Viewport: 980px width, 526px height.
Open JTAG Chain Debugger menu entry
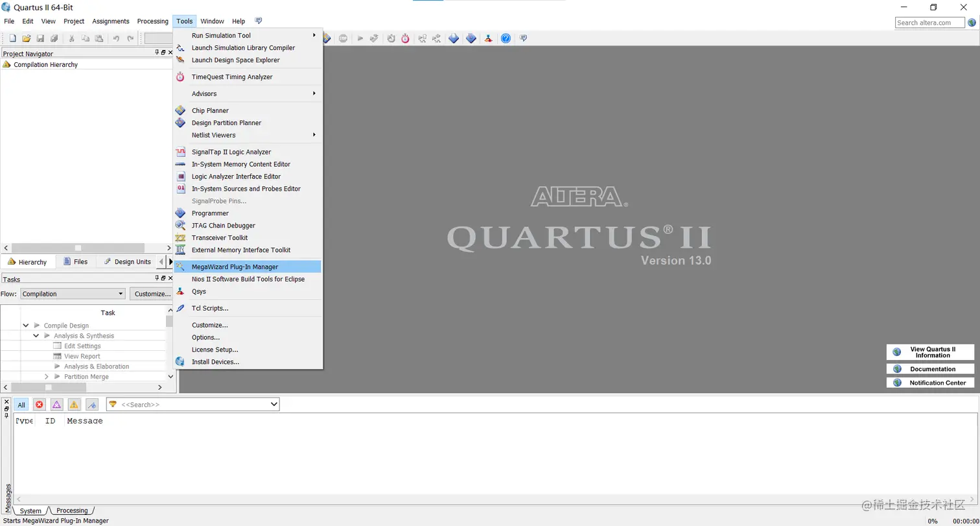tap(247, 226)
